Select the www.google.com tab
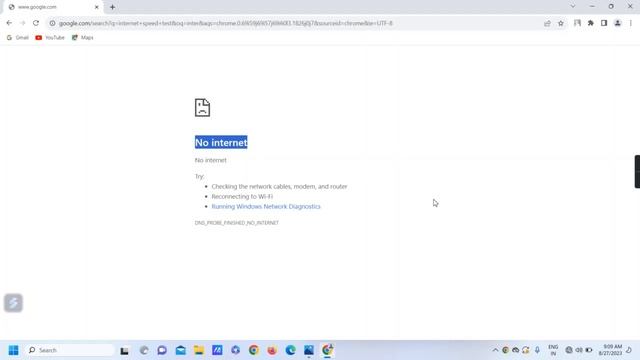Image resolution: width=640 pixels, height=360 pixels. [x=53, y=7]
